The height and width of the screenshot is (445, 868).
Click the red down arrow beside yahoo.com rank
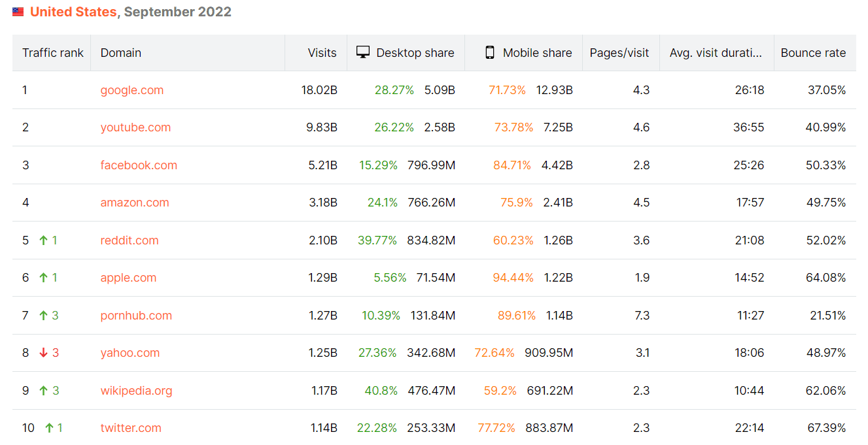43,353
